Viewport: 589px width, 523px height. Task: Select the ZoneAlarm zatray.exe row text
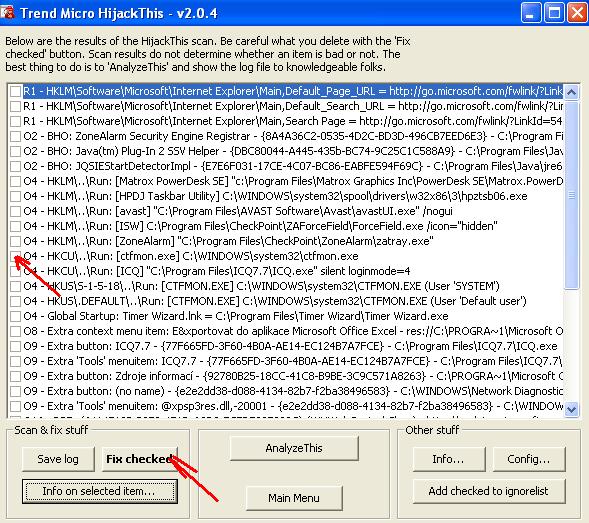[228, 241]
